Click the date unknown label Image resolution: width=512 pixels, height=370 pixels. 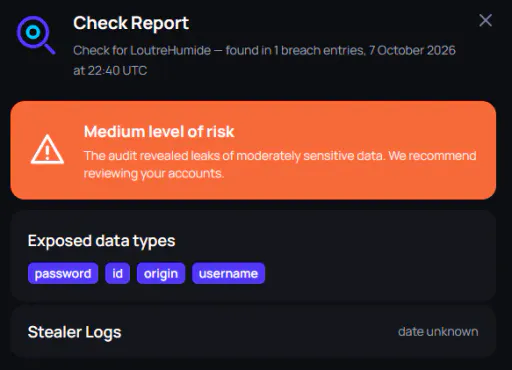tap(438, 332)
